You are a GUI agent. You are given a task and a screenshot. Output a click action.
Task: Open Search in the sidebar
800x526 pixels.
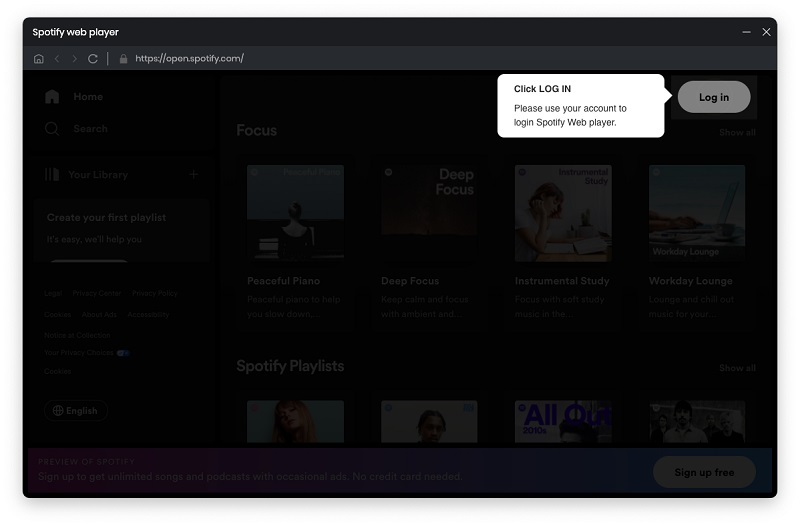tap(90, 129)
